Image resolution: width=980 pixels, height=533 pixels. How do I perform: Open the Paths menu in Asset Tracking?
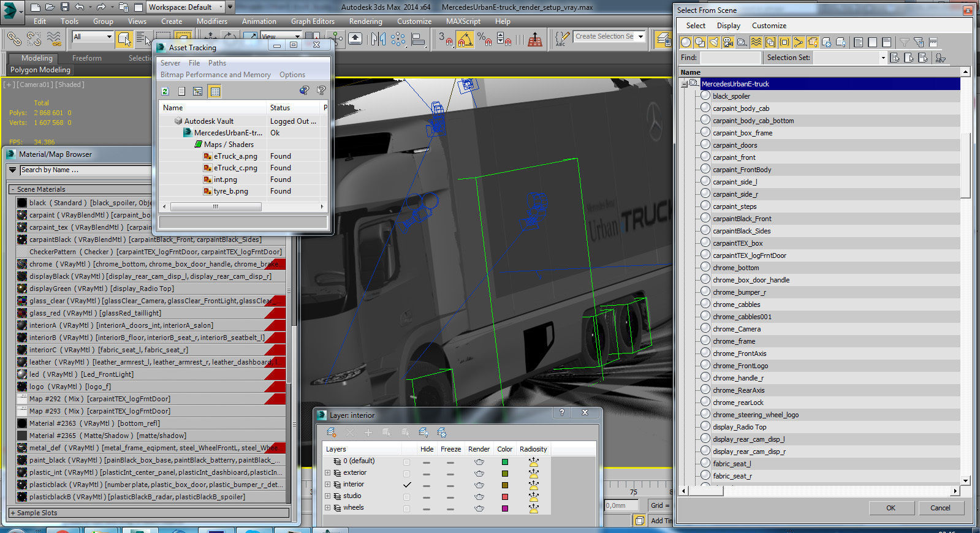click(217, 63)
